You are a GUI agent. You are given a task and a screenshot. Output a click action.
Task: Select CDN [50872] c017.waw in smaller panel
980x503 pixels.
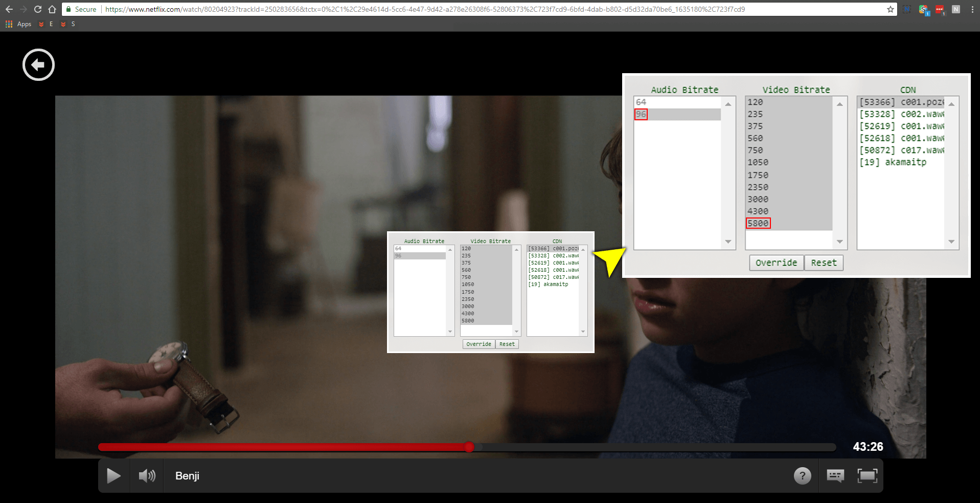[x=553, y=277]
